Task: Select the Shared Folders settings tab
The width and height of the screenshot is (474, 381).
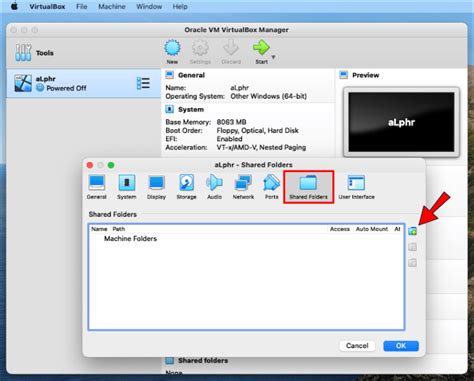Action: click(x=309, y=187)
